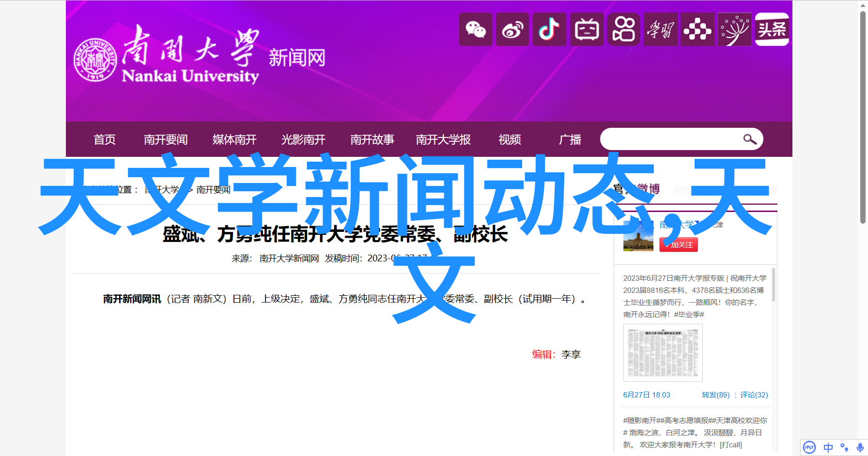Click the 新闻网 title text in header

[297, 58]
